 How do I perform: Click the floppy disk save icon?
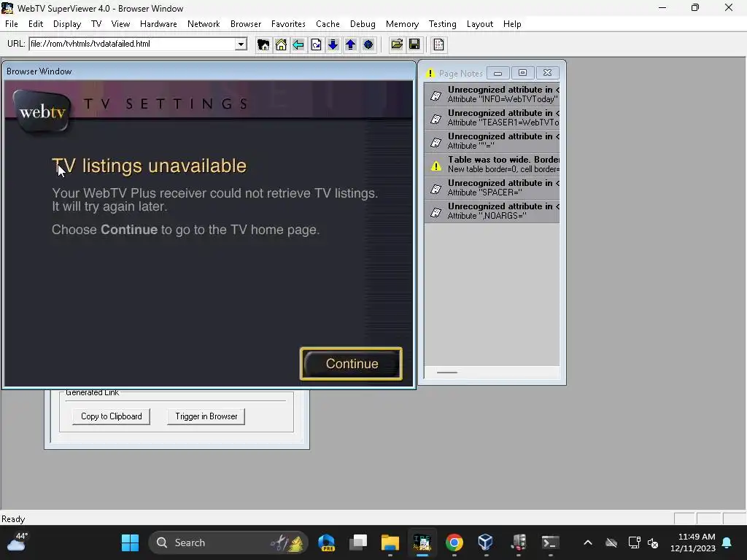[x=414, y=44]
